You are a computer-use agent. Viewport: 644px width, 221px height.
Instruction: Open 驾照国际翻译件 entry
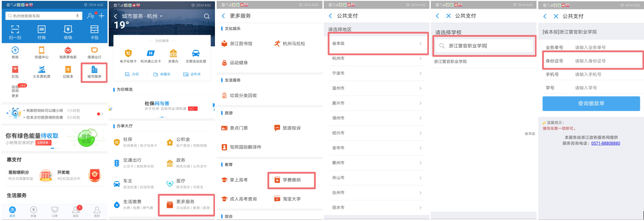point(241,147)
